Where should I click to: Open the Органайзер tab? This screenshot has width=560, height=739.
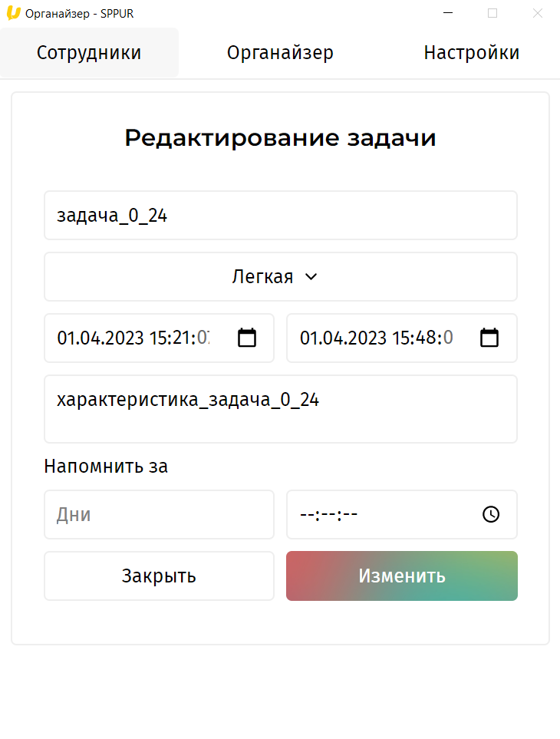(280, 53)
